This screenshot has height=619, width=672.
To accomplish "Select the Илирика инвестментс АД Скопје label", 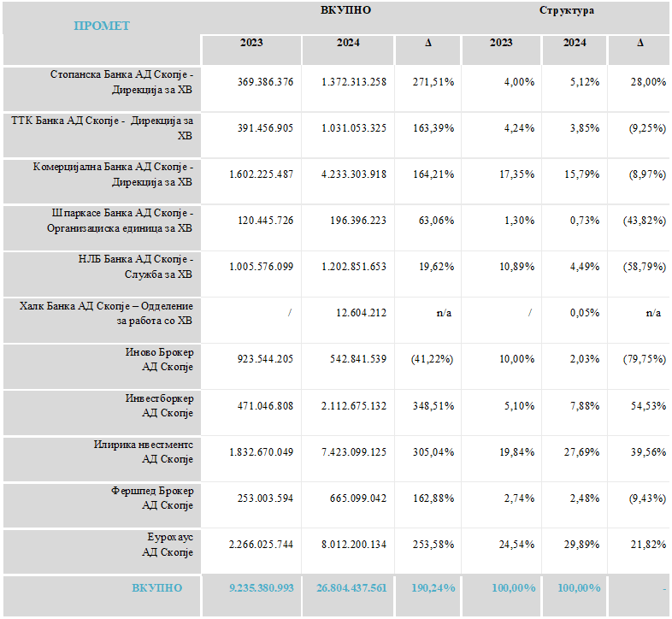I will pyautogui.click(x=144, y=451).
